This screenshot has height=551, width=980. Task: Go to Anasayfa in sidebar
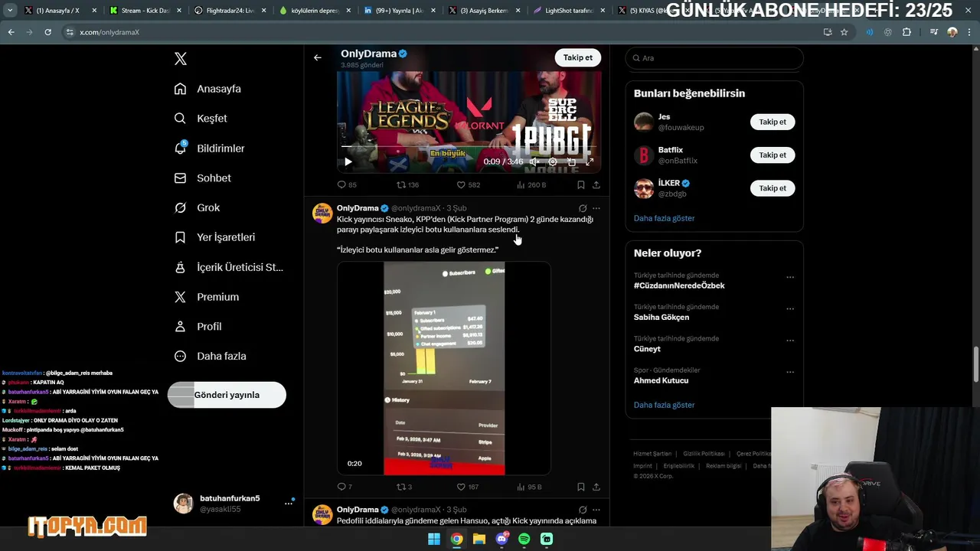pos(207,89)
